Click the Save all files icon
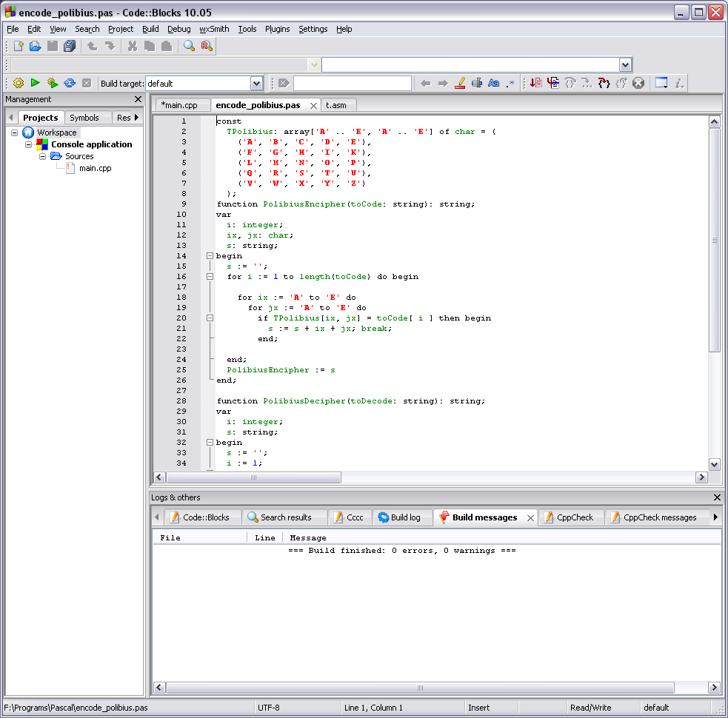728x718 pixels. [70, 47]
